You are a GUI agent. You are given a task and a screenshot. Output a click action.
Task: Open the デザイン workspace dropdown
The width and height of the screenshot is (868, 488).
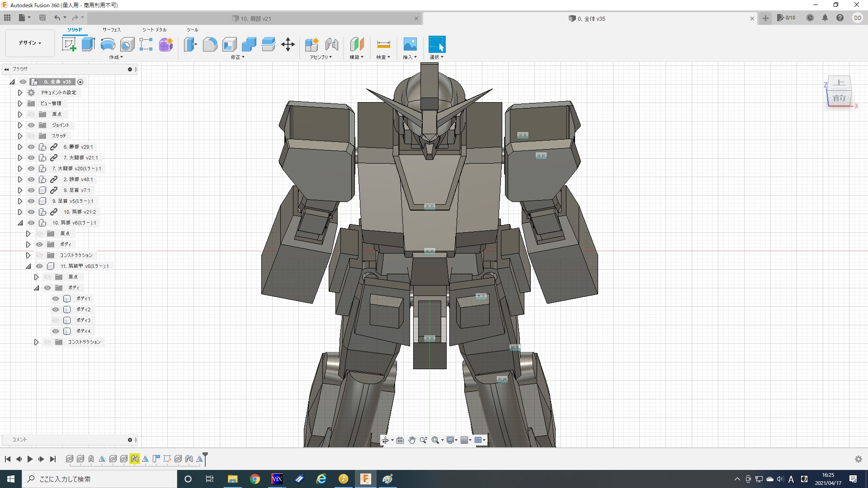[x=30, y=43]
